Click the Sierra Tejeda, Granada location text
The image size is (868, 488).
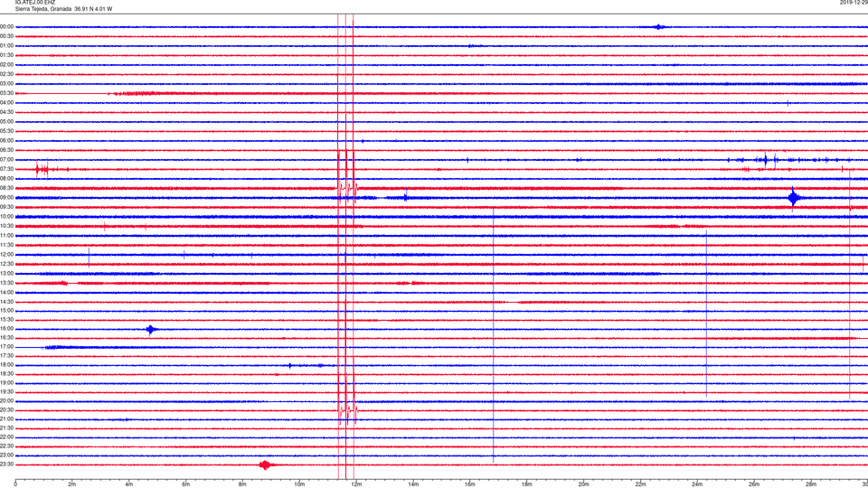(43, 9)
